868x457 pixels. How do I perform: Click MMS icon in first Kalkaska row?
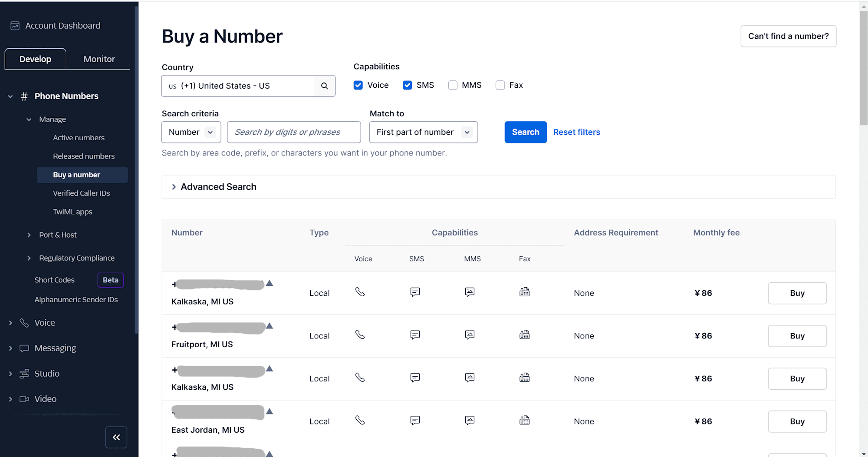(x=470, y=292)
